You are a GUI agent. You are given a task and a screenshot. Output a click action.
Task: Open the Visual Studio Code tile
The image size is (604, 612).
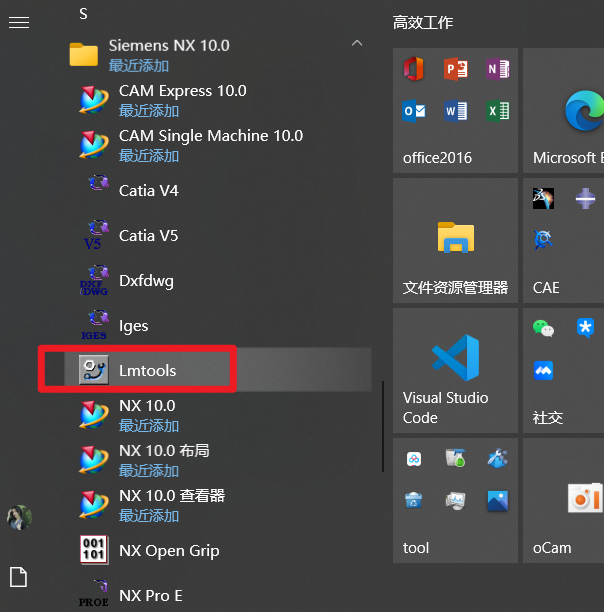(455, 370)
